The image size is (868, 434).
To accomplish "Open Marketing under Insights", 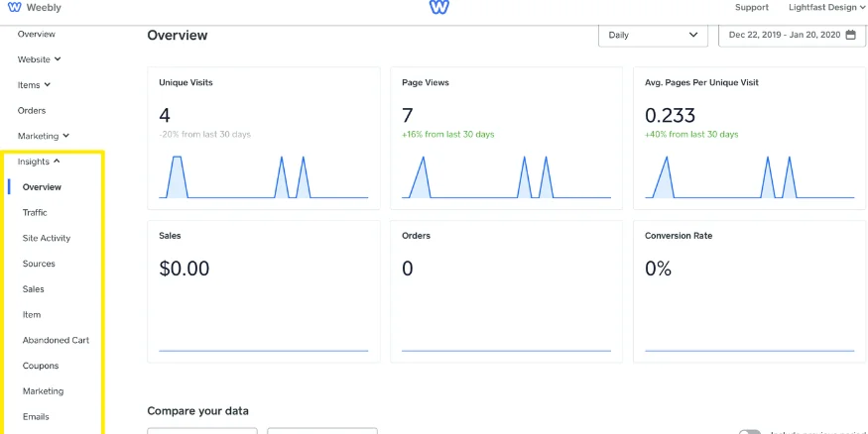I will 44,390.
